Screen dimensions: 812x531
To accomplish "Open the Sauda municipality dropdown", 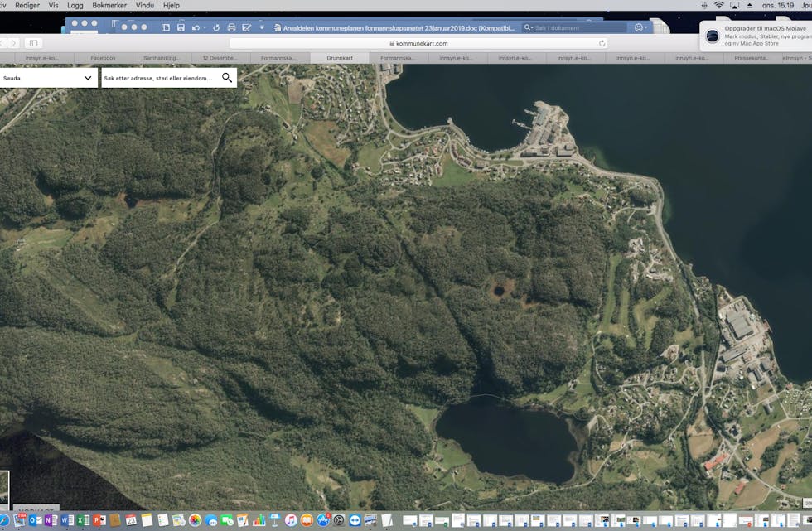I will point(48,78).
